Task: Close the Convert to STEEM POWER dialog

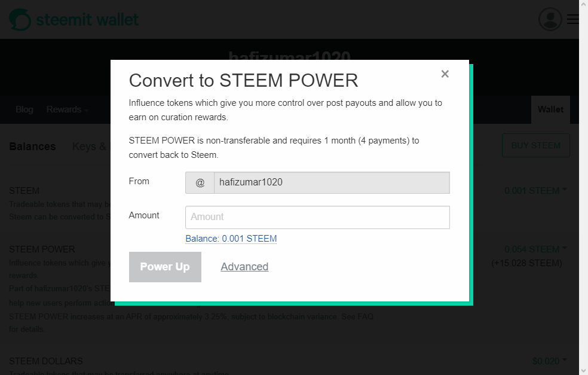Action: [445, 74]
